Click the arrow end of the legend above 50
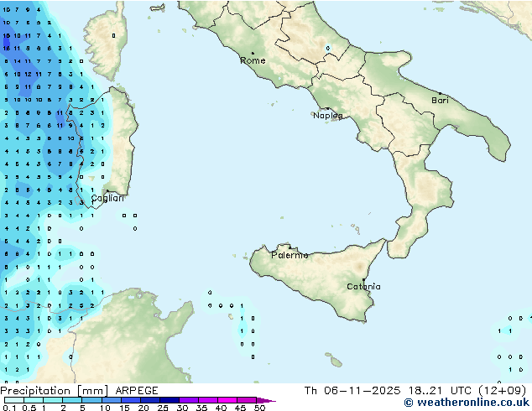The width and height of the screenshot is (532, 411). click(266, 400)
